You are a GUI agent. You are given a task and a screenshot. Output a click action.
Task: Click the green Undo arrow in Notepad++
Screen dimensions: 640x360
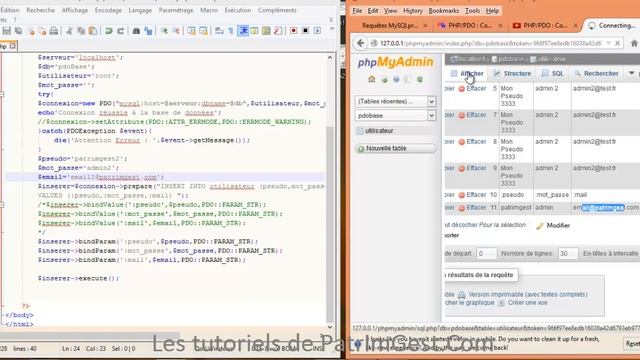[x=109, y=31]
